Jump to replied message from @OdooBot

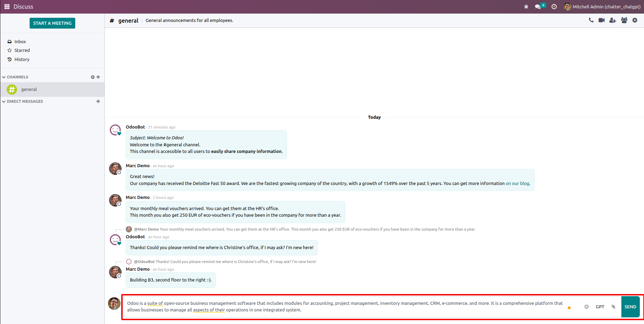point(225,262)
